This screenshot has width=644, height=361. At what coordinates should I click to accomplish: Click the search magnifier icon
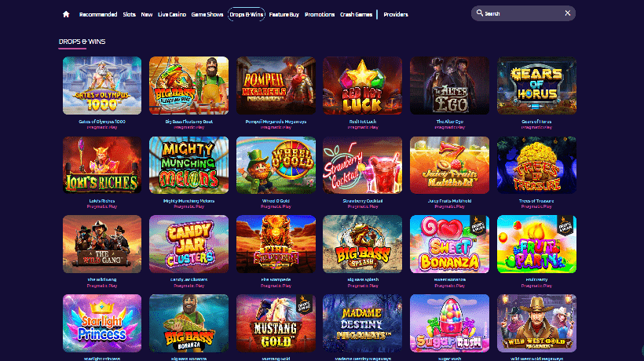pyautogui.click(x=479, y=13)
